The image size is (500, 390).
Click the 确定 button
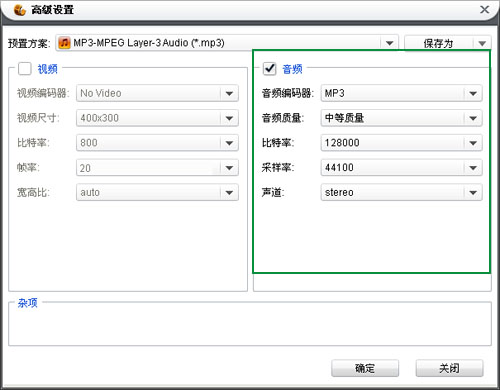coord(365,368)
